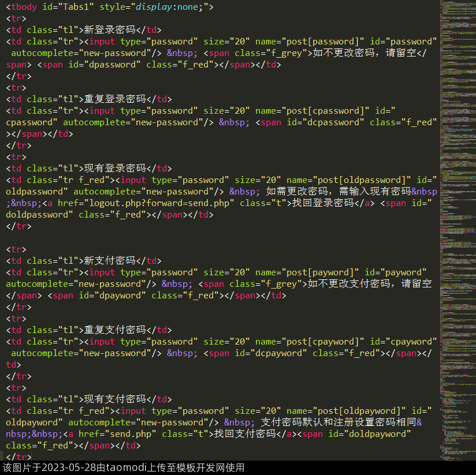Click the 新登录密码 label text
This screenshot has width=476, height=475.
(x=109, y=30)
